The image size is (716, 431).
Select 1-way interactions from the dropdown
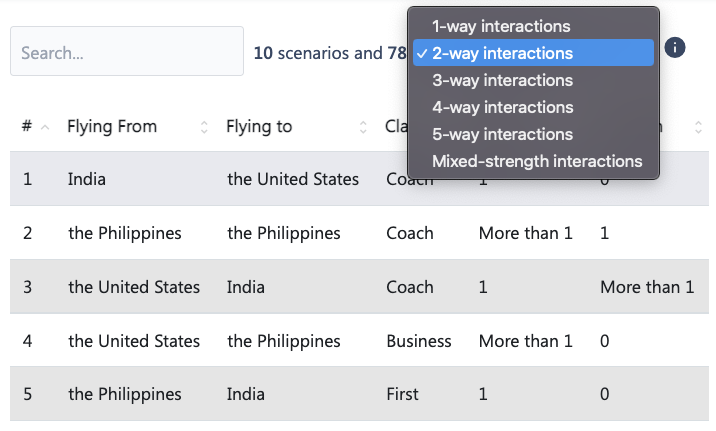tap(501, 26)
